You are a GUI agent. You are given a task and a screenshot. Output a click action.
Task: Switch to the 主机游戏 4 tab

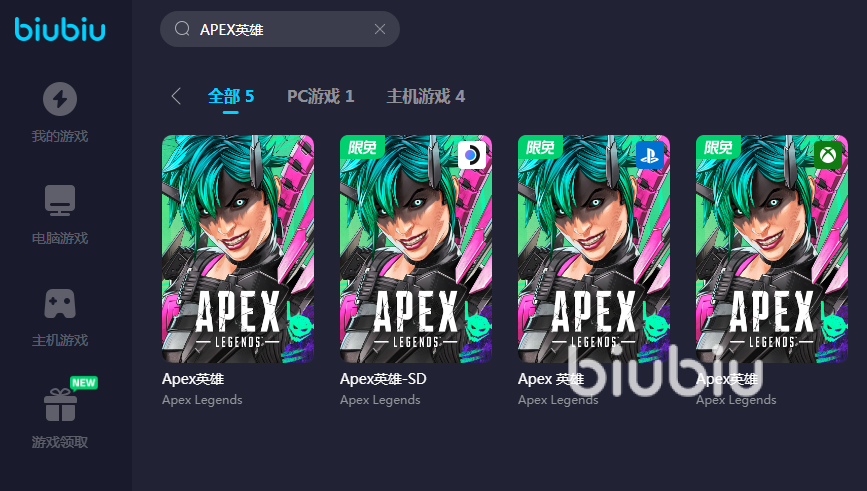426,96
